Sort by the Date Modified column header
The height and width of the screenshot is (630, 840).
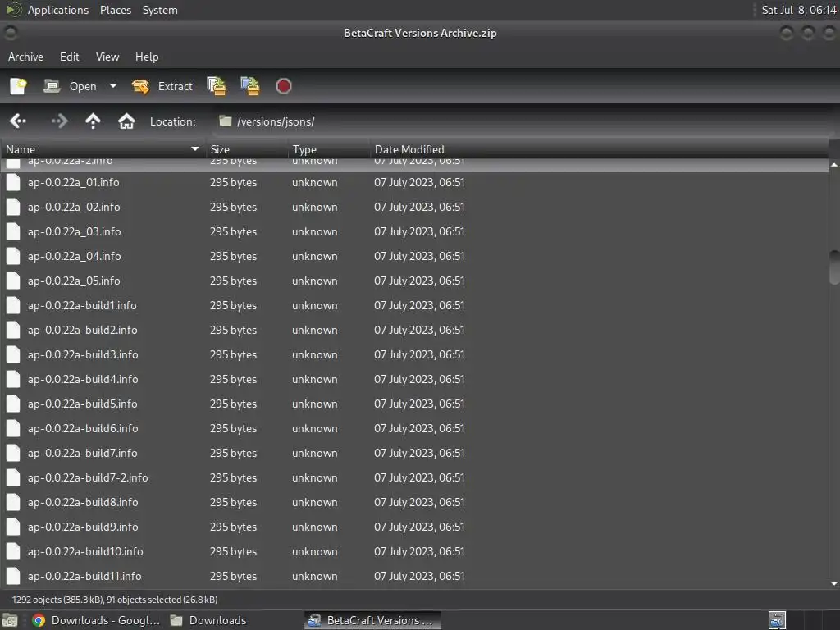click(599, 149)
